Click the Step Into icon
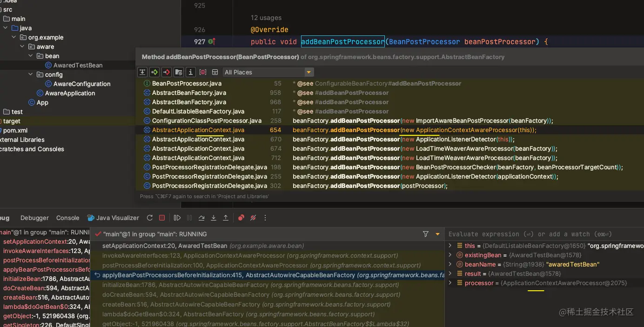This screenshot has height=327, width=644. click(214, 218)
